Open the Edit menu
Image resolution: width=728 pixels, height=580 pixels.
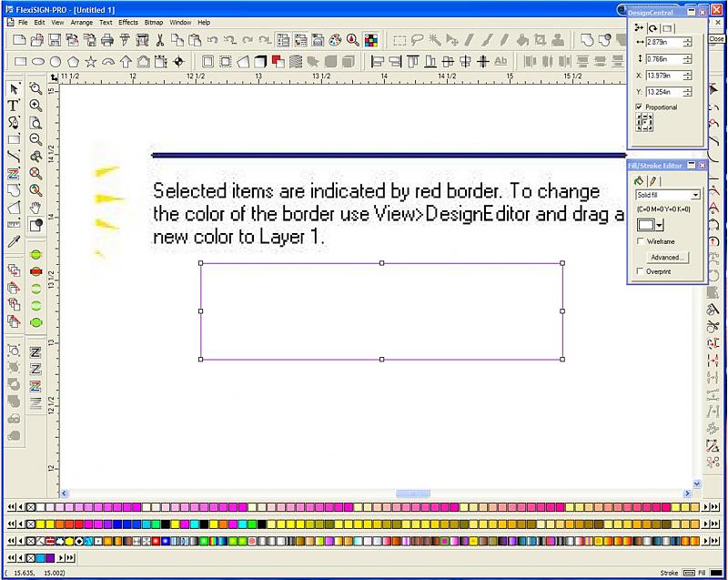pos(39,22)
